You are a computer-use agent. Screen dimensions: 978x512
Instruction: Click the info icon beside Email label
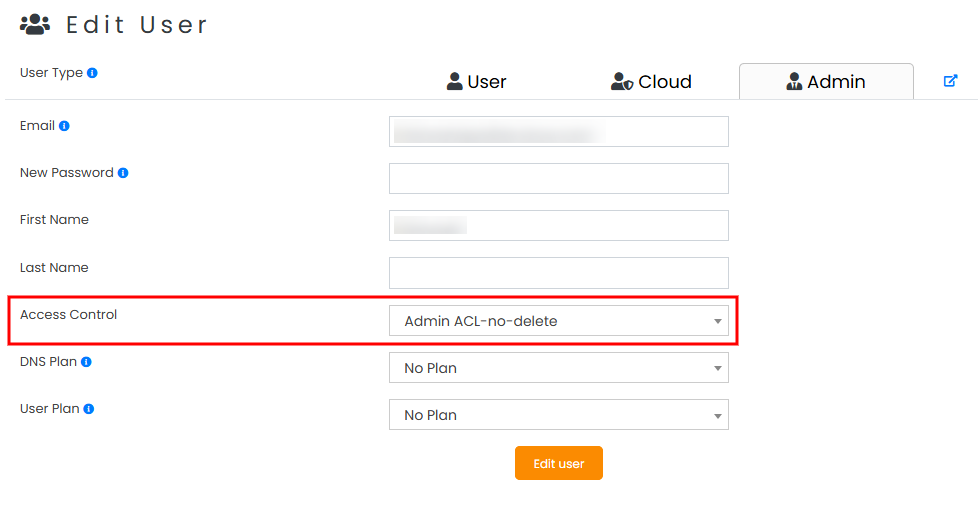tap(64, 126)
